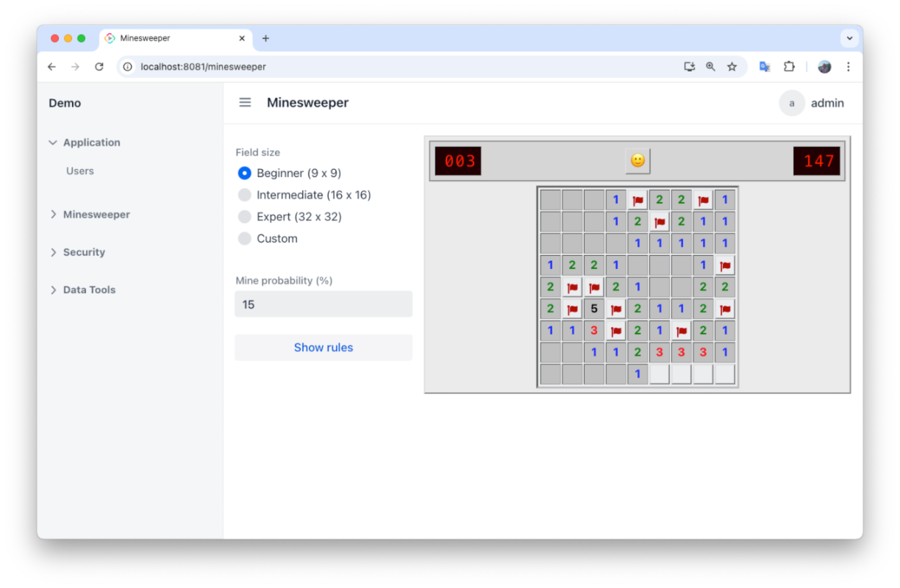The image size is (900, 588).
Task: Close the Minesweeper browser tab
Action: [242, 38]
